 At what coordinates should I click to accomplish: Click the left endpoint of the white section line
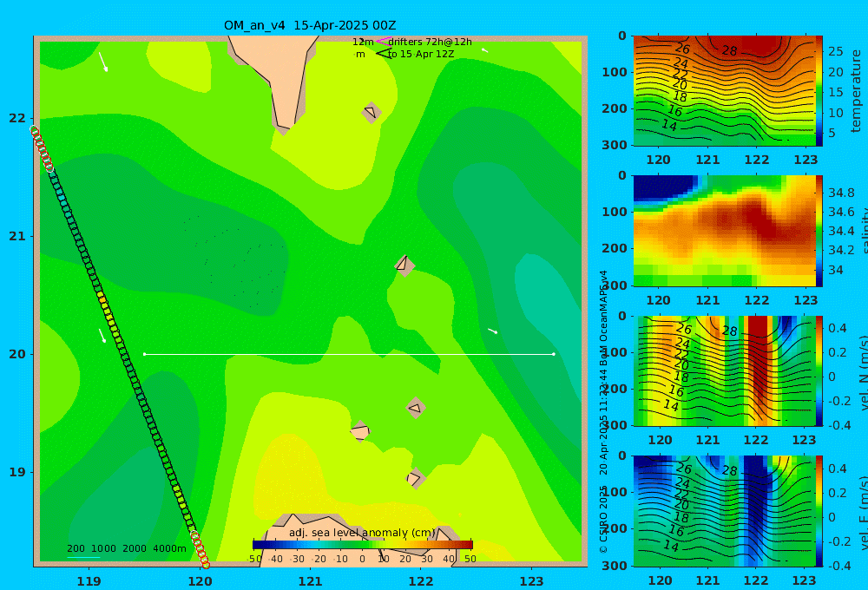click(144, 354)
